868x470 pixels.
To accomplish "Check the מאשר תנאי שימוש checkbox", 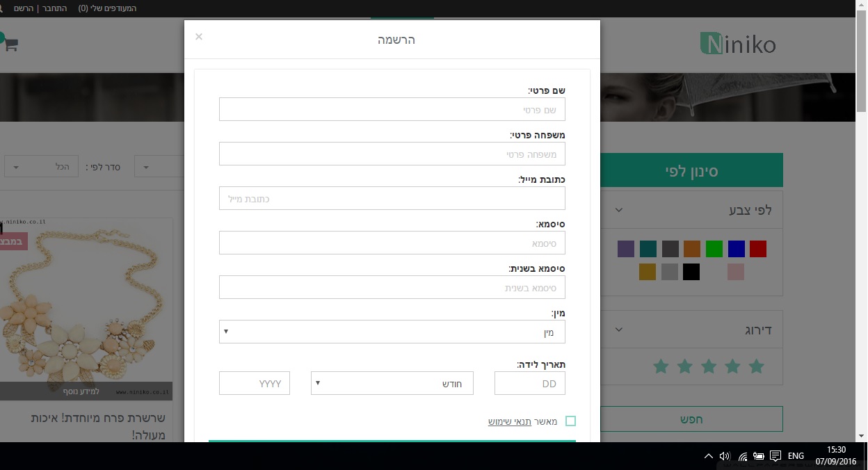I will pyautogui.click(x=570, y=421).
